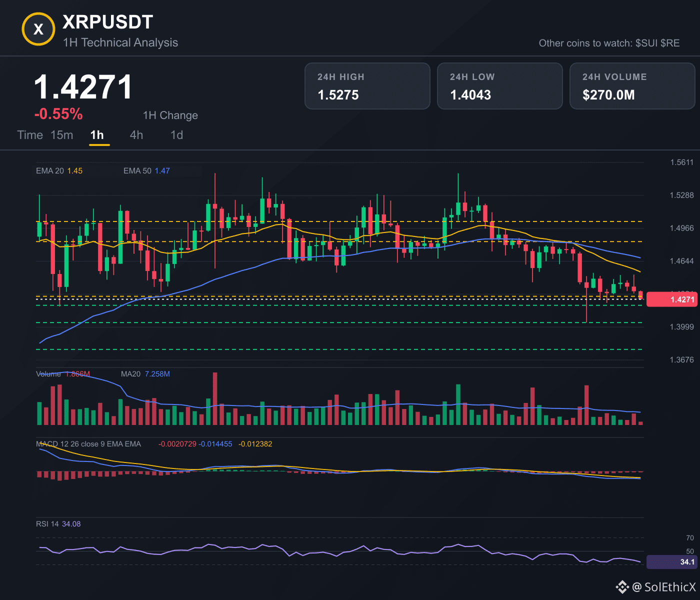
Task: Click the red 1.4271 price tag on the axis
Action: pos(671,299)
